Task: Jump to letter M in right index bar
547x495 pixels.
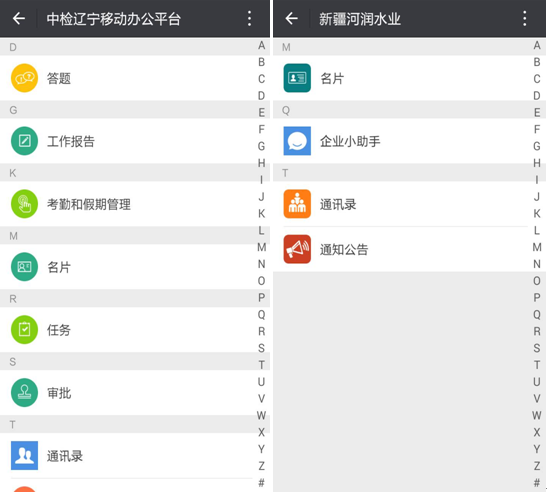Action: [537, 247]
